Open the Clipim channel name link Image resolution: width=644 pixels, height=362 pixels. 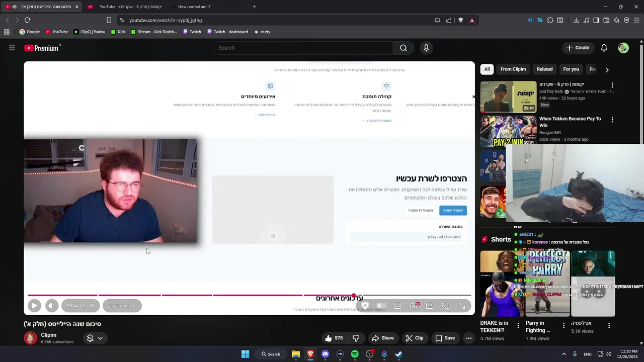(49, 335)
